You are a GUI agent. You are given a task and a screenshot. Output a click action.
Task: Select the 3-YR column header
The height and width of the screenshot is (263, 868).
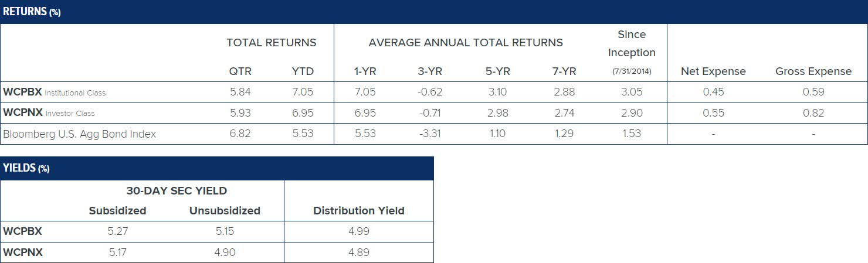(x=429, y=71)
